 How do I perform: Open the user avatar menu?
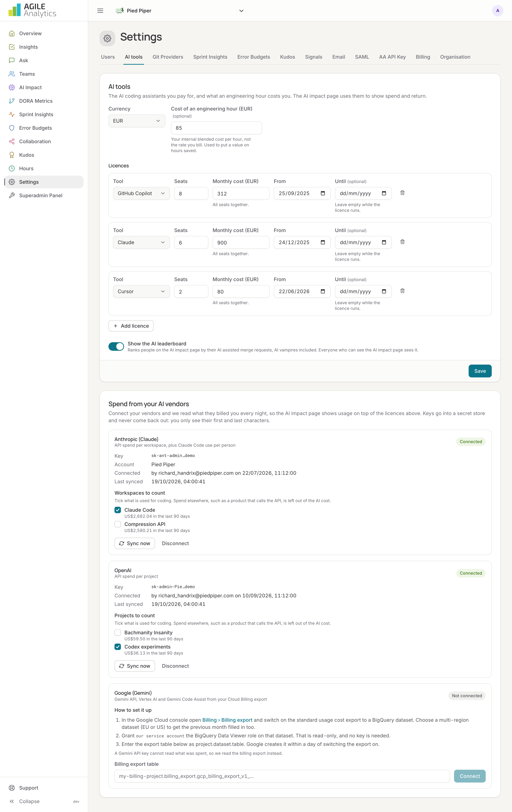[x=497, y=11]
